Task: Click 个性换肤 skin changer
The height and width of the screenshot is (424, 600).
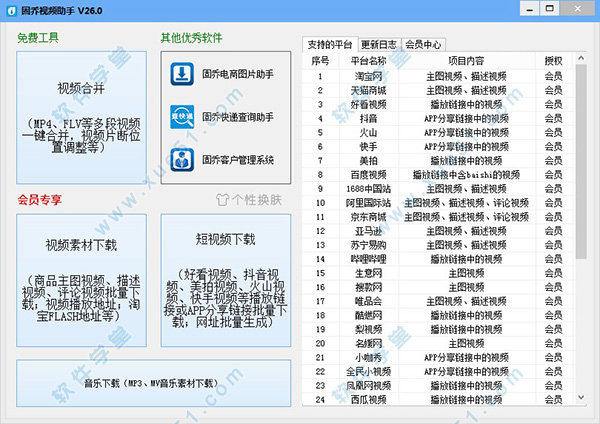Action: (249, 200)
